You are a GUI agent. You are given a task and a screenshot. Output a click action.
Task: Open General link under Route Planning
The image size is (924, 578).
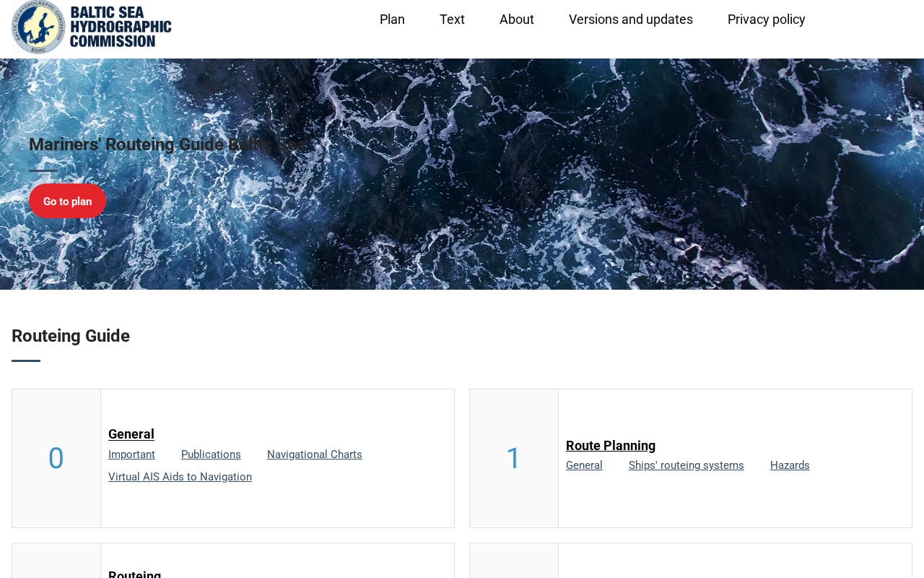584,465
